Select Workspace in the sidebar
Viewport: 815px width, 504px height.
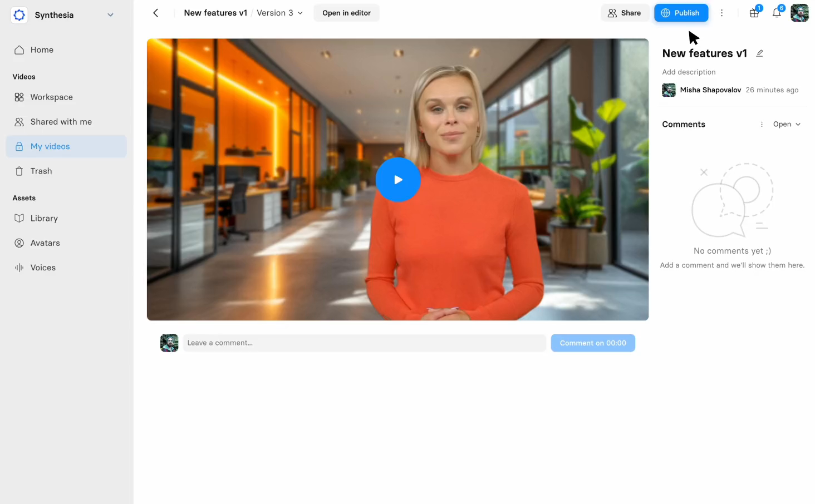click(x=51, y=97)
